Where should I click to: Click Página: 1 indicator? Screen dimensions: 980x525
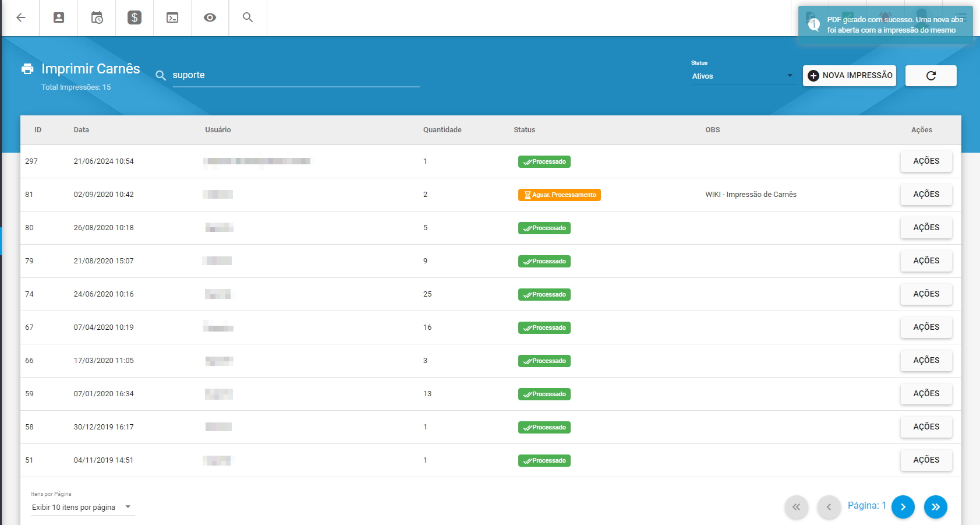tap(866, 506)
